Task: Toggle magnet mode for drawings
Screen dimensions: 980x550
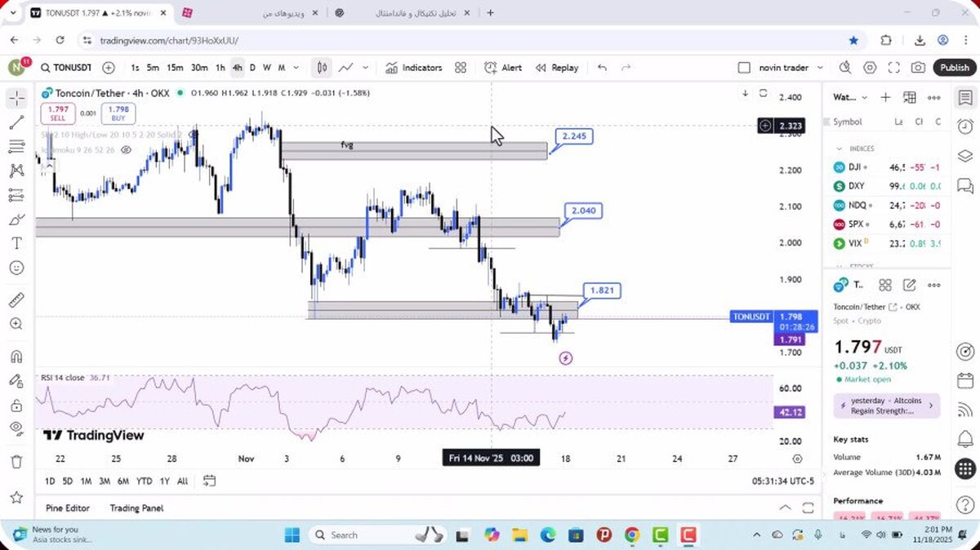Action: point(16,357)
